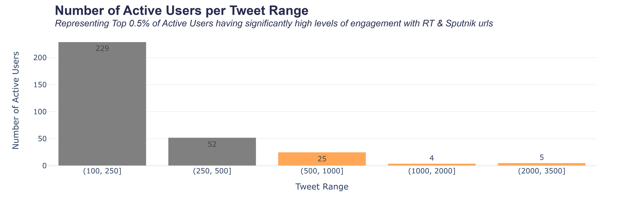The image size is (644, 213).
Task: Click the italic subtitle mentioning RT & Sputnik
Action: (x=274, y=23)
